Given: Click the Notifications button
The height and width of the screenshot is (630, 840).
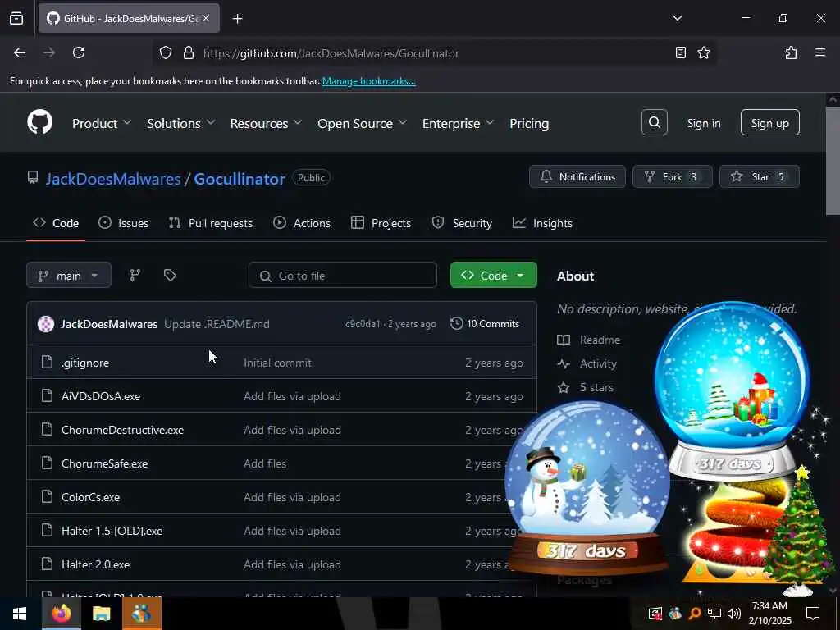Looking at the screenshot, I should 577,177.
